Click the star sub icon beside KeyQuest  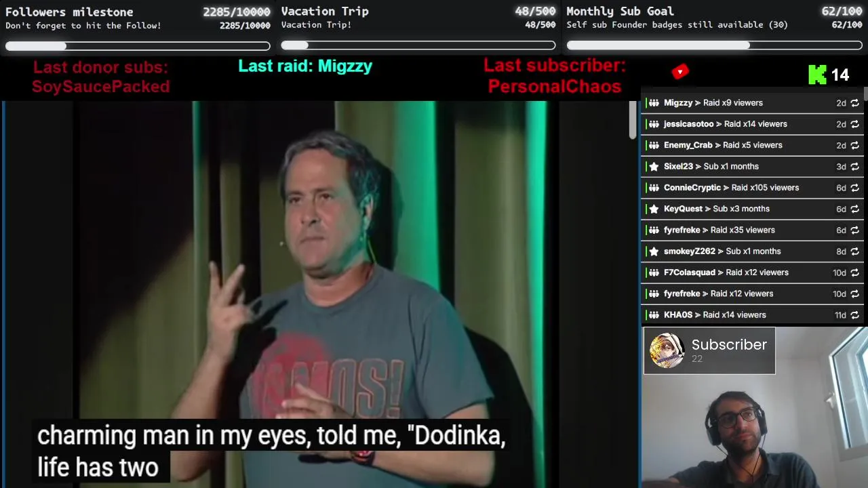(654, 209)
